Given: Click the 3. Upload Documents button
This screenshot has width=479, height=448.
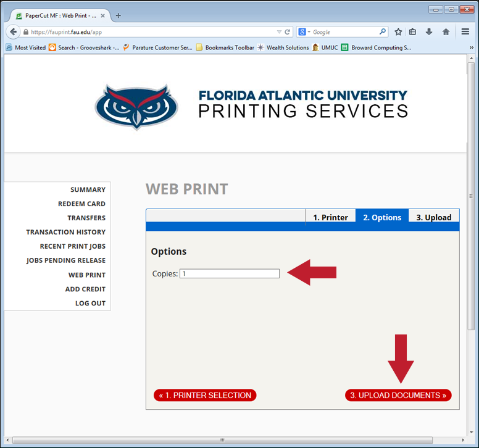Looking at the screenshot, I should (x=398, y=395).
